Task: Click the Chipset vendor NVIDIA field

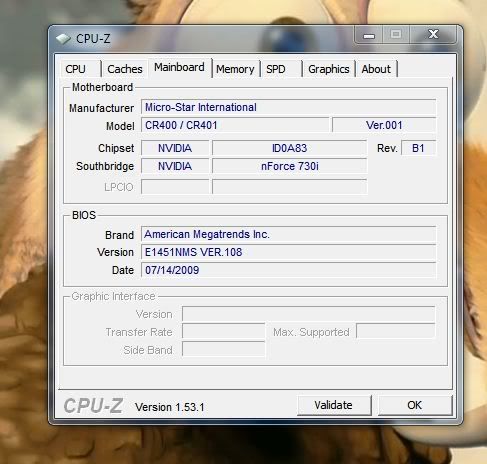Action: pos(175,148)
